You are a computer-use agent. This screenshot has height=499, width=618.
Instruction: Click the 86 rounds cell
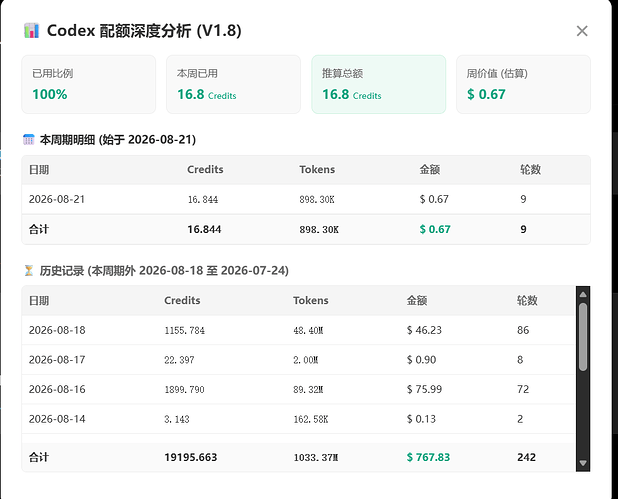point(523,330)
